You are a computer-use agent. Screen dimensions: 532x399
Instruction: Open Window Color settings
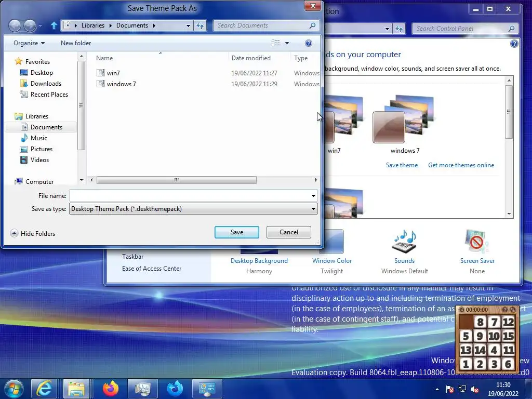332,261
